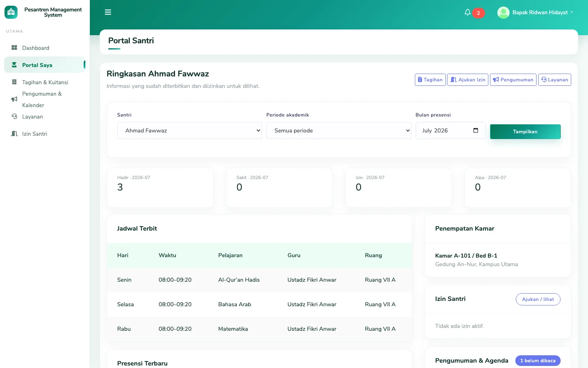Click the Pesantren Management System logo icon
The height and width of the screenshot is (368, 588).
tap(11, 12)
